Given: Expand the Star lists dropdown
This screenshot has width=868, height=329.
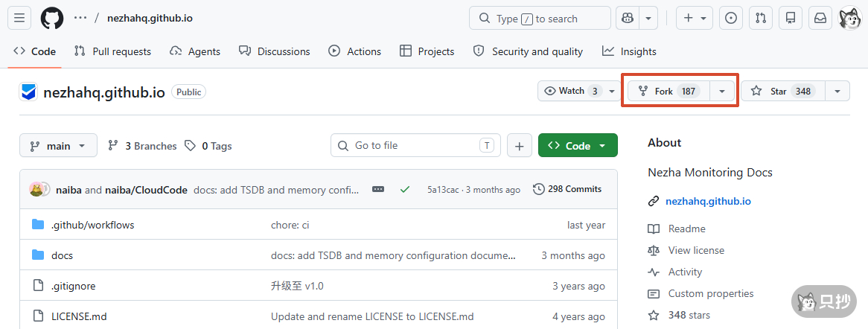Looking at the screenshot, I should coord(837,91).
